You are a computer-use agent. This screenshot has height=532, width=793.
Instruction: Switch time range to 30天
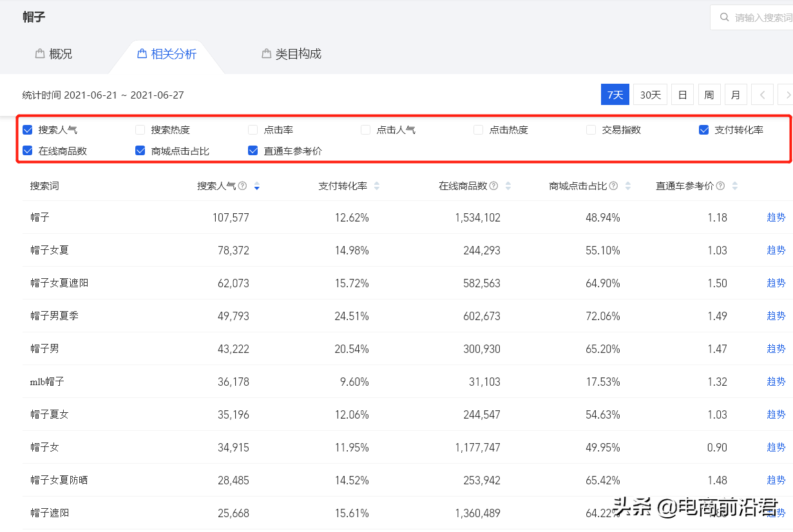click(x=650, y=94)
